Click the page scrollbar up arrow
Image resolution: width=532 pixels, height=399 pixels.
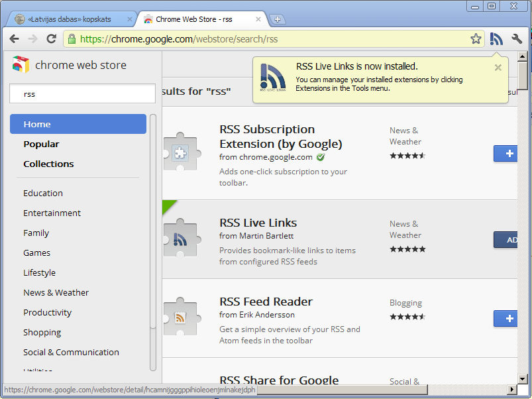click(523, 56)
